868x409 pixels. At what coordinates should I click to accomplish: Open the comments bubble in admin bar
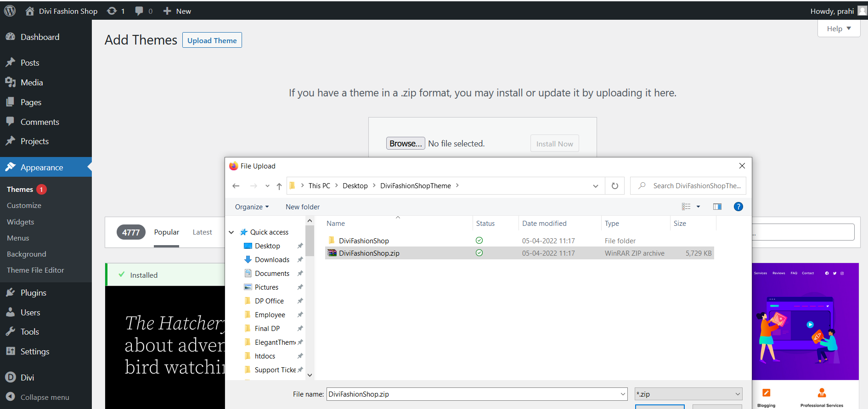144,11
